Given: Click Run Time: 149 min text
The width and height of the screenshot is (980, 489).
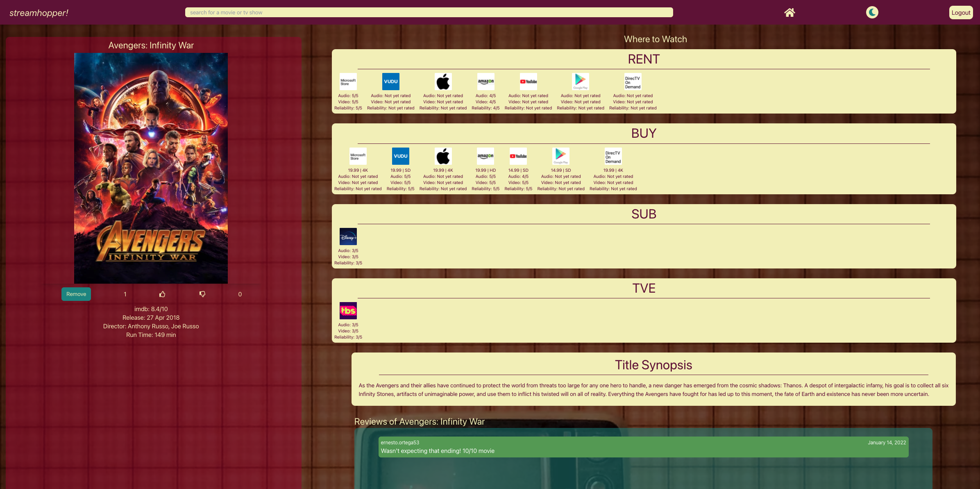Looking at the screenshot, I should [x=151, y=335].
